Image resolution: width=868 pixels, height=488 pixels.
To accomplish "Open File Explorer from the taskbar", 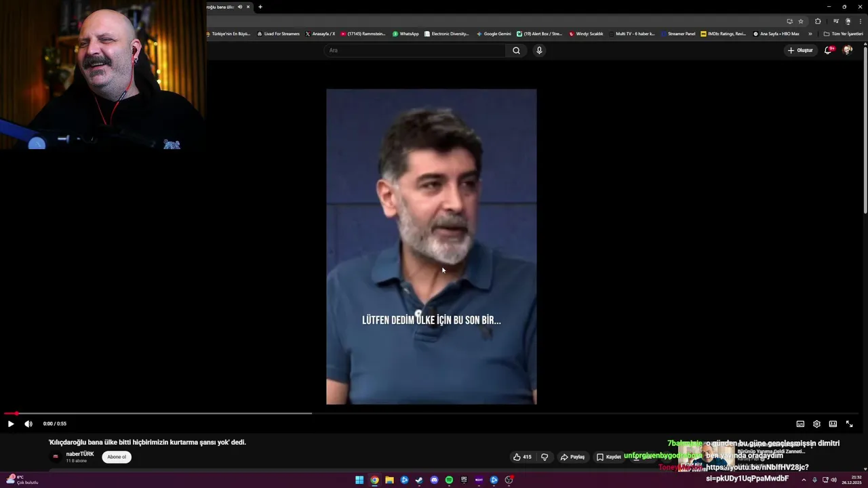I will click(x=389, y=480).
